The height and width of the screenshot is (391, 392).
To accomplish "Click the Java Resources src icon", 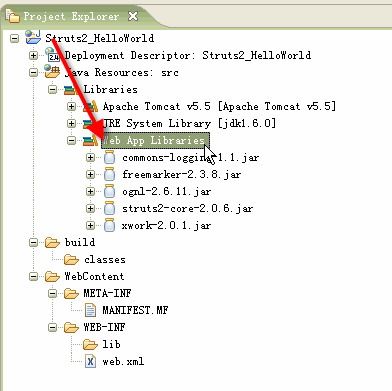I will click(52, 72).
